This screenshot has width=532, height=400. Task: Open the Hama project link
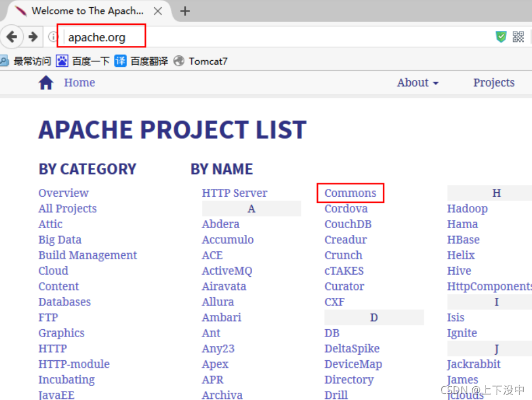point(462,224)
